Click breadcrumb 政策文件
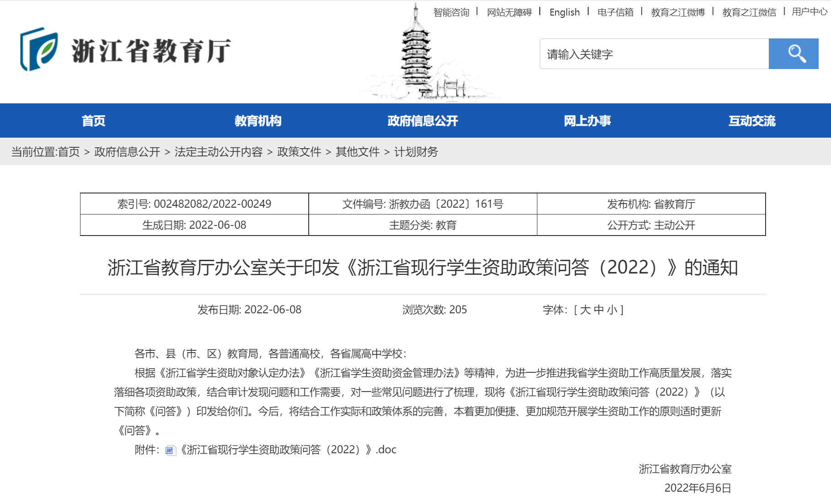This screenshot has width=831, height=504. 299,152
